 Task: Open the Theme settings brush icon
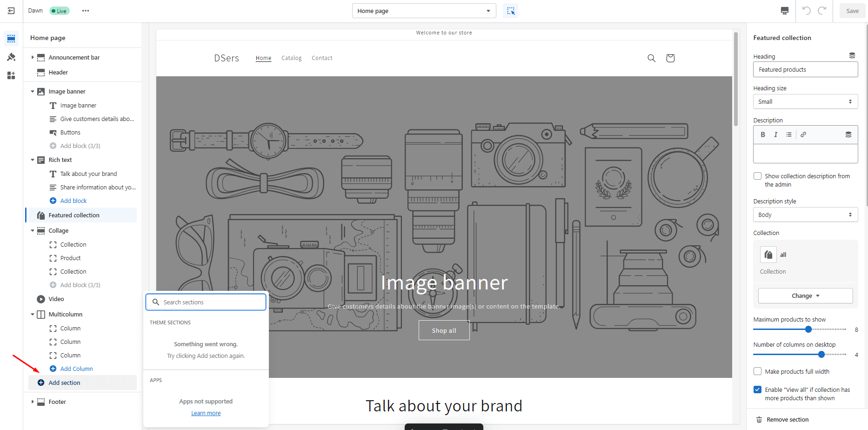(x=11, y=57)
